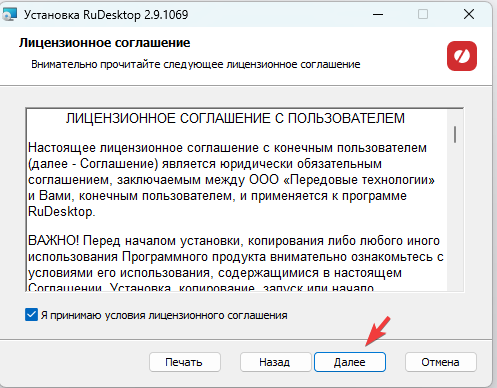Screen dimensions: 497x388
Task: Click the paragraph starting with Настоящее лицензионное
Action: click(x=231, y=179)
